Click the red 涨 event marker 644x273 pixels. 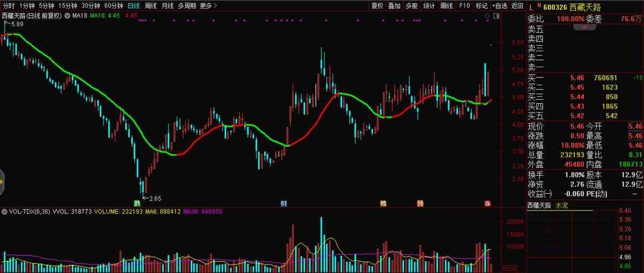(487, 203)
